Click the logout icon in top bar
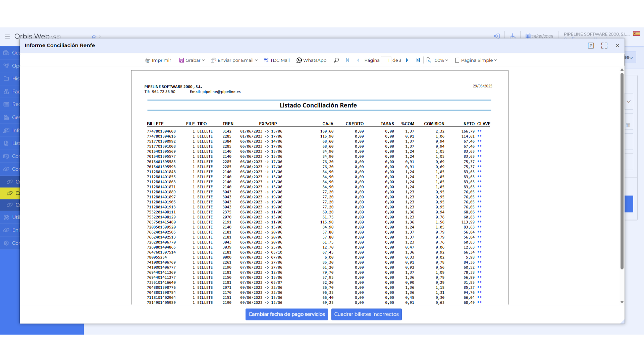The width and height of the screenshot is (644, 362). click(x=497, y=36)
